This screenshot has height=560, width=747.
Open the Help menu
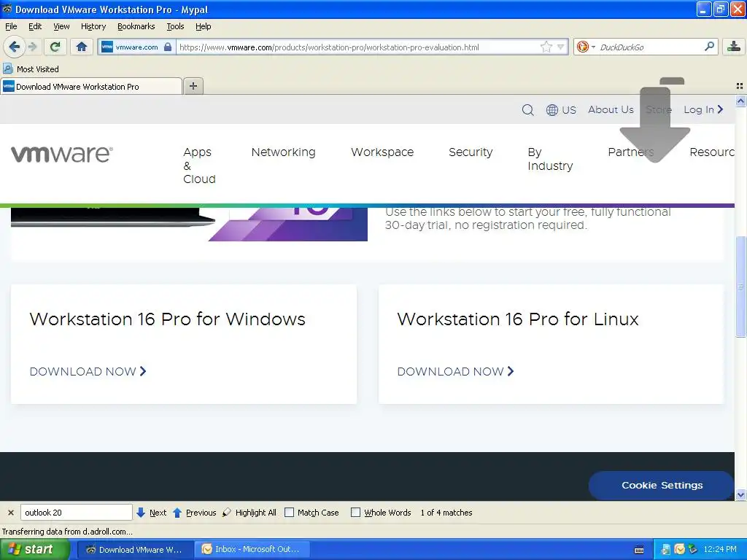(203, 26)
